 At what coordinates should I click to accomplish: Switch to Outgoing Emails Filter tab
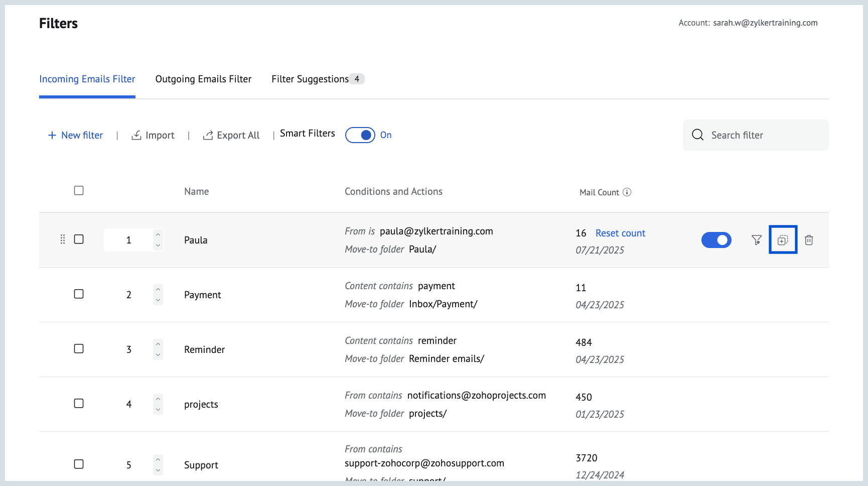pyautogui.click(x=203, y=79)
